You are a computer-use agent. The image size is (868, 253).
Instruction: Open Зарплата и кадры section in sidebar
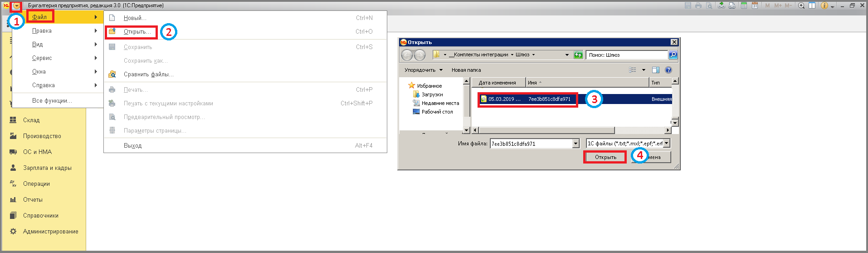point(47,168)
